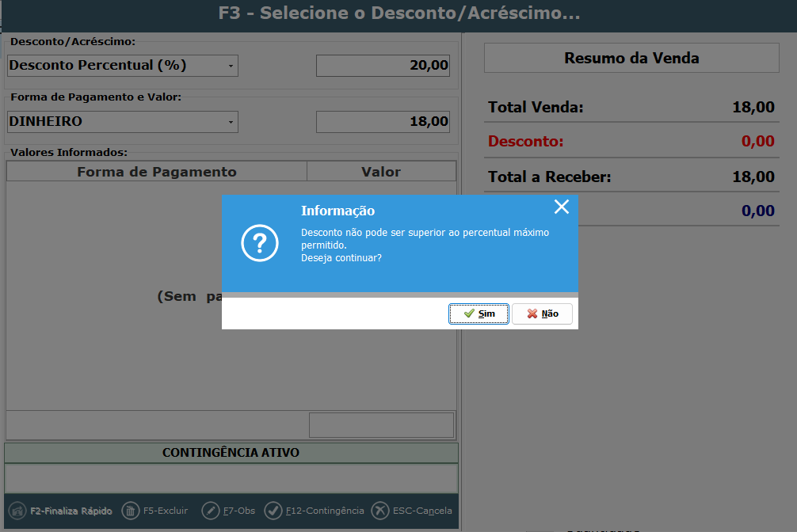Click the F2-Finaliza Rápido icon
Screen dimensions: 797x532
(x=17, y=511)
